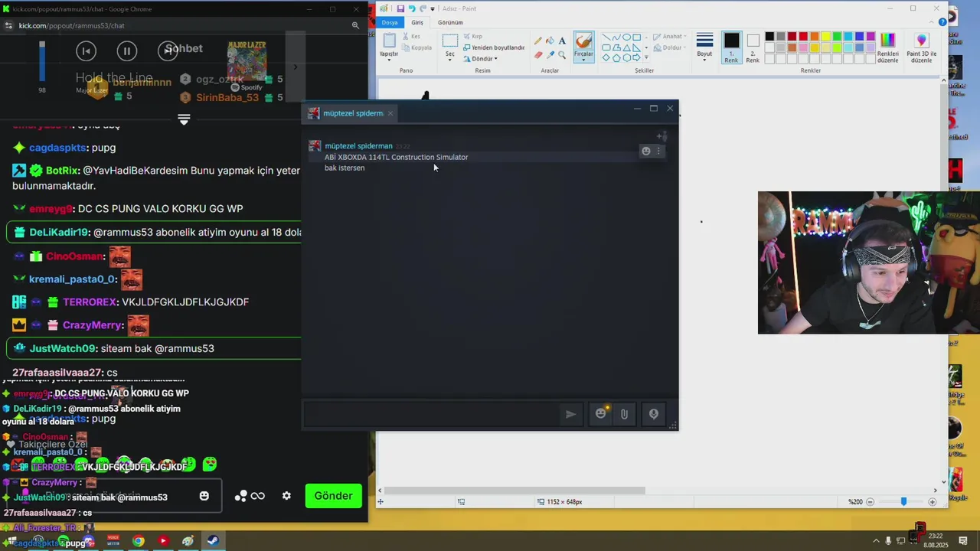The width and height of the screenshot is (980, 551).
Task: Click the Gönder send button
Action: [333, 496]
